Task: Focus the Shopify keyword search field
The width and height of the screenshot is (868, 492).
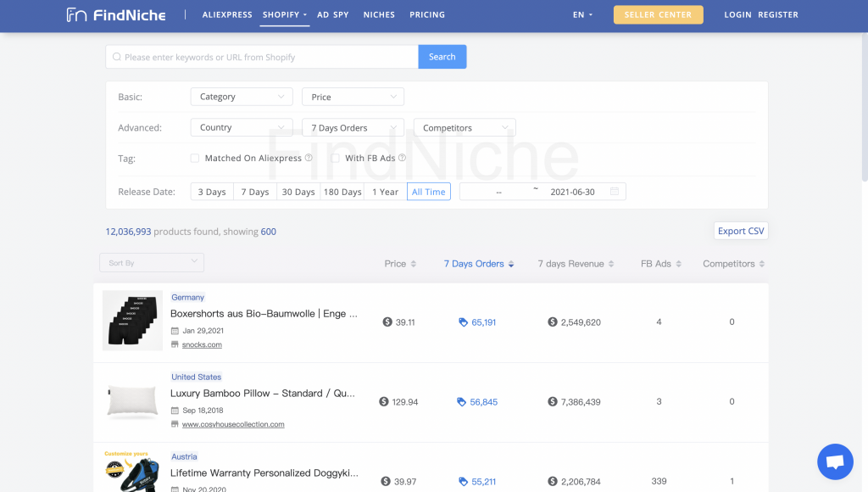Action: pyautogui.click(x=262, y=57)
